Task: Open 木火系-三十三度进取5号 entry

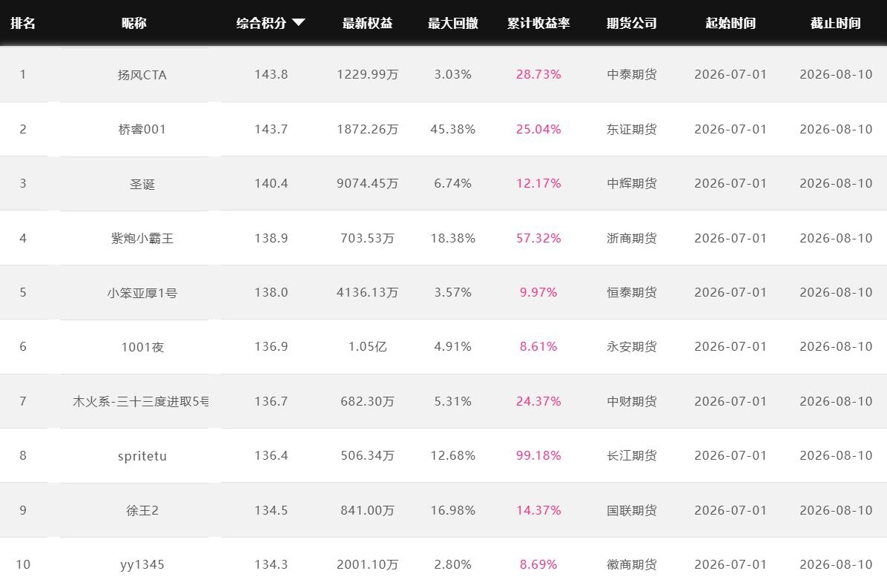Action: 140,401
